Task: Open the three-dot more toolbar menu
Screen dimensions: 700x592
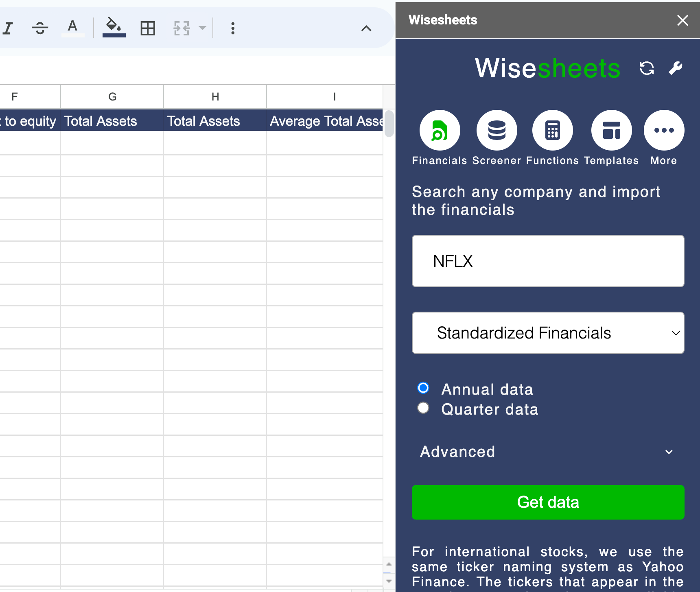Action: pos(233,28)
